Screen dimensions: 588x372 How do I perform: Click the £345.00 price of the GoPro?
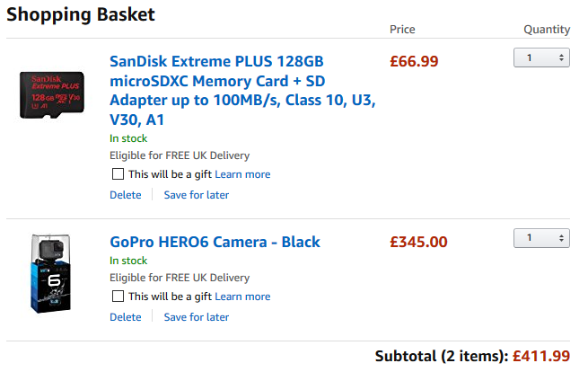[x=418, y=242]
